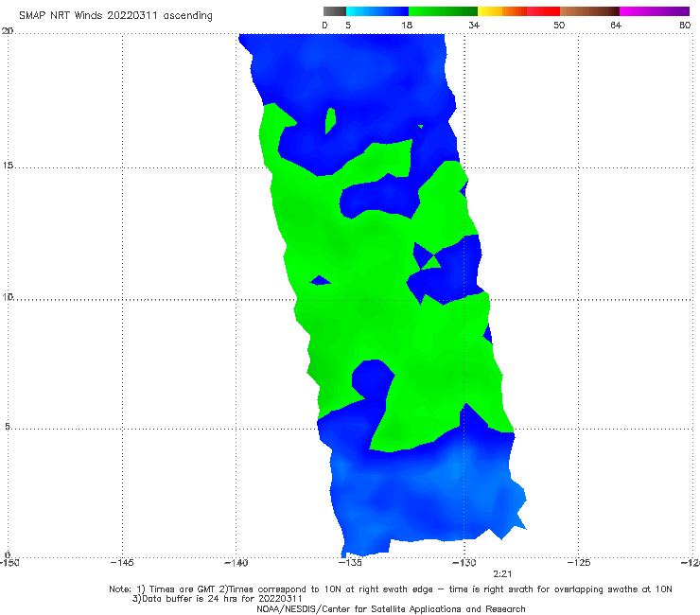The image size is (700, 615).
Task: Click the green segment of the color bar
Action: [443, 11]
